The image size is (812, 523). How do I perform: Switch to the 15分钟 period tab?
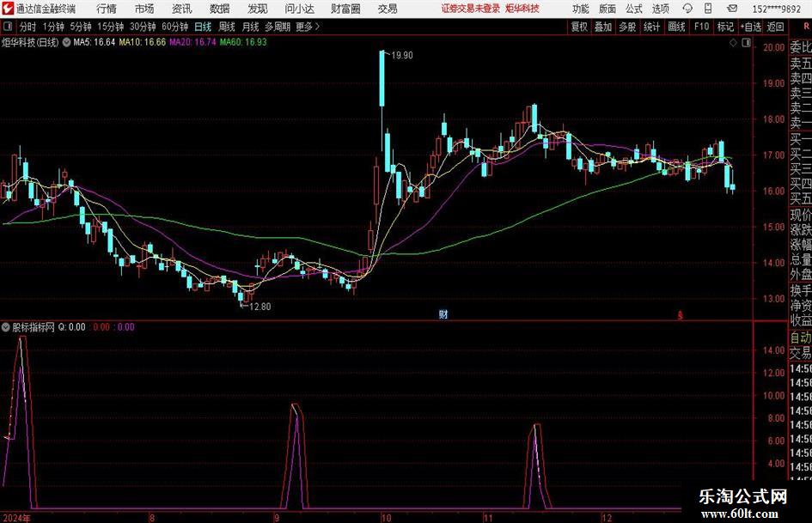tap(111, 27)
